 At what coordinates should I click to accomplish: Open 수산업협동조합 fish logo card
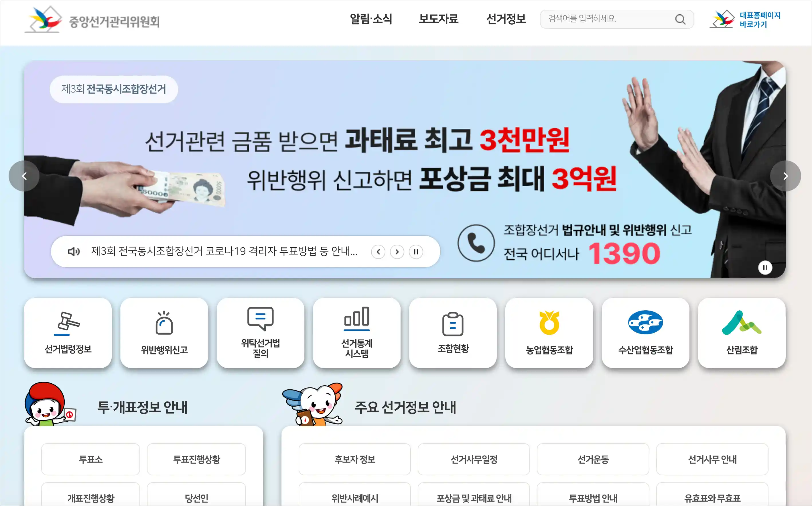[645, 333]
